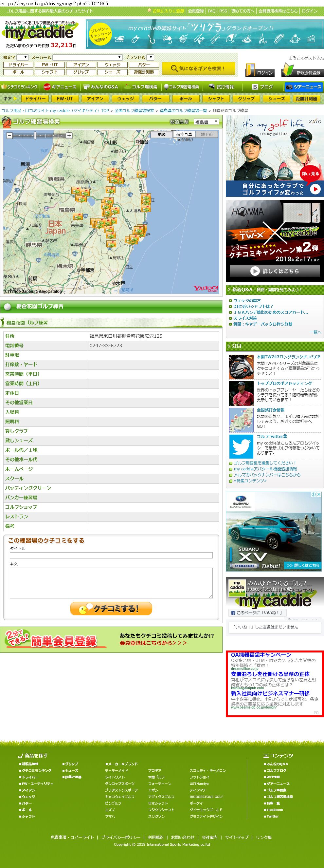
Task: Click the star お気に入りに登録 link
Action: pos(166,11)
